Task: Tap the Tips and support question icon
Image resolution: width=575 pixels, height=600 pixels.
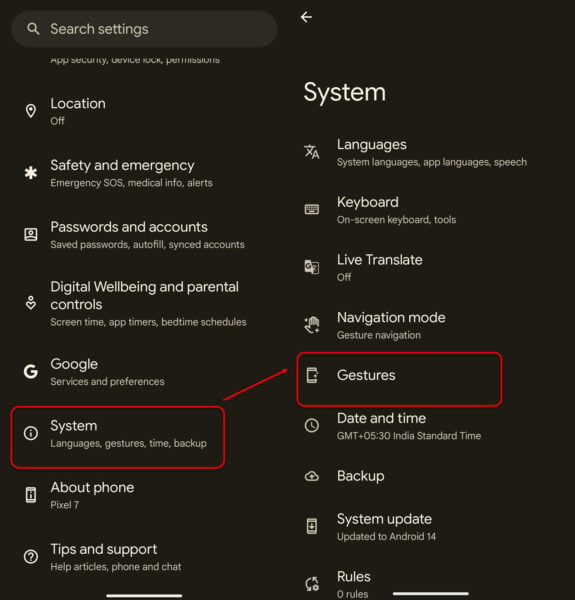Action: 31,556
